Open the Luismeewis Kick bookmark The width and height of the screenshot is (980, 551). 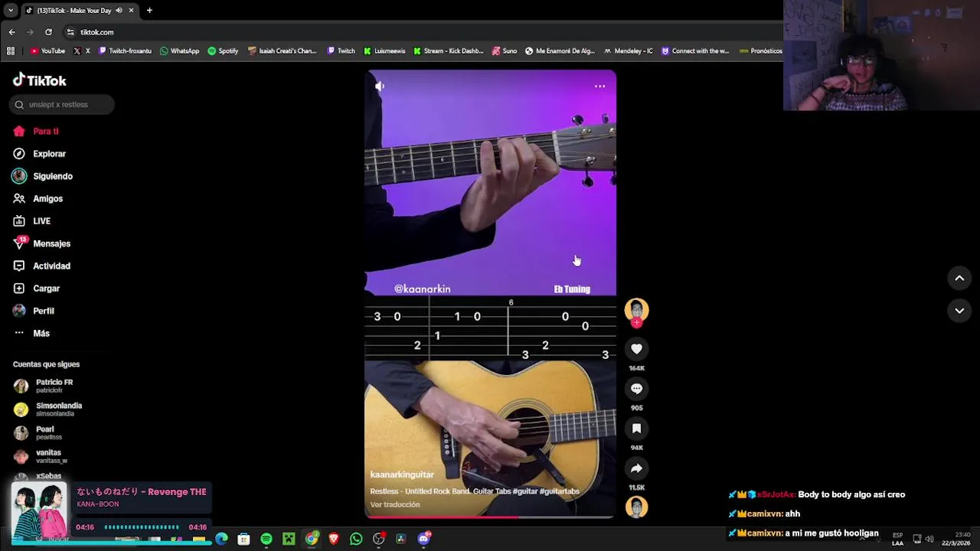click(384, 51)
